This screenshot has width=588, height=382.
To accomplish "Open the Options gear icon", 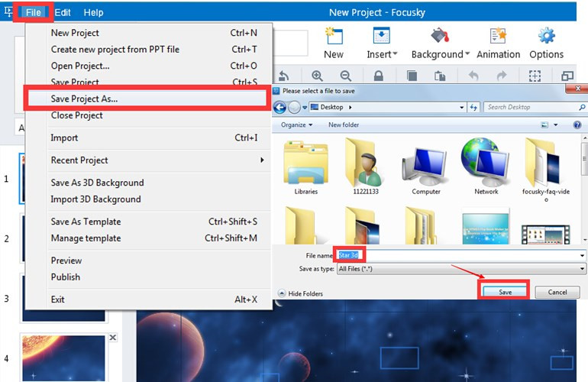I will tap(546, 36).
